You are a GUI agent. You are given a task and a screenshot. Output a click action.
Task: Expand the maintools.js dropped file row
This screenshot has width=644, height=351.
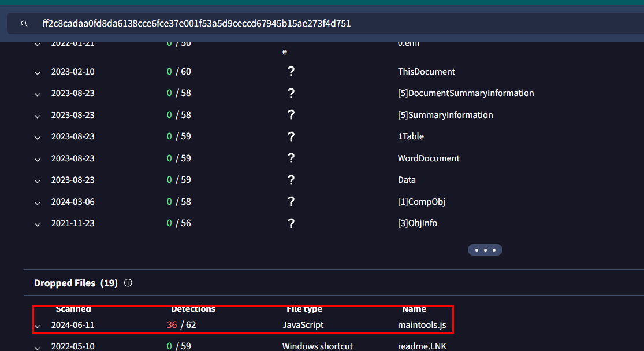coord(38,326)
